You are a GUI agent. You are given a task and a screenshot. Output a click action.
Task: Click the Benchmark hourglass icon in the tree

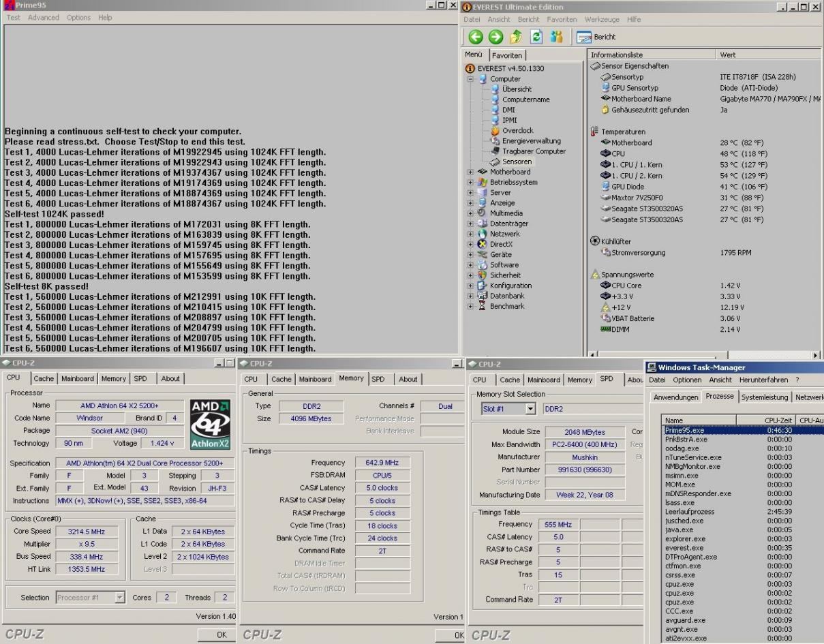click(x=483, y=307)
